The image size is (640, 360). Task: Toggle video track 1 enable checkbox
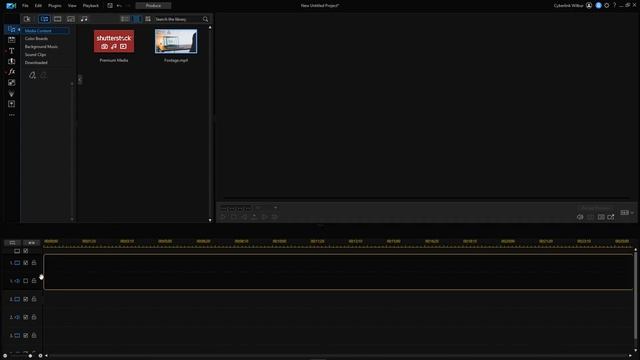[26, 263]
